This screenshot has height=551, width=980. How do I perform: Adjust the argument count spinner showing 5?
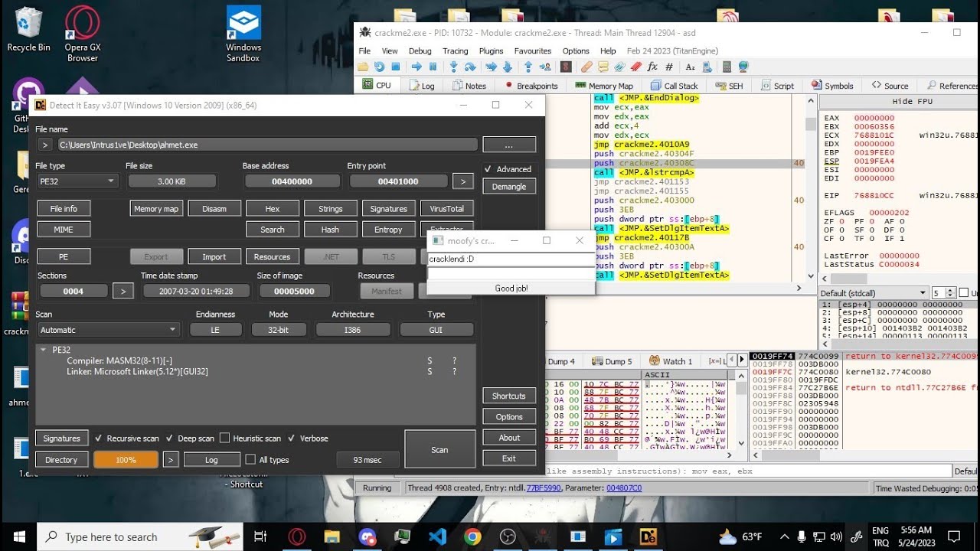(950, 293)
